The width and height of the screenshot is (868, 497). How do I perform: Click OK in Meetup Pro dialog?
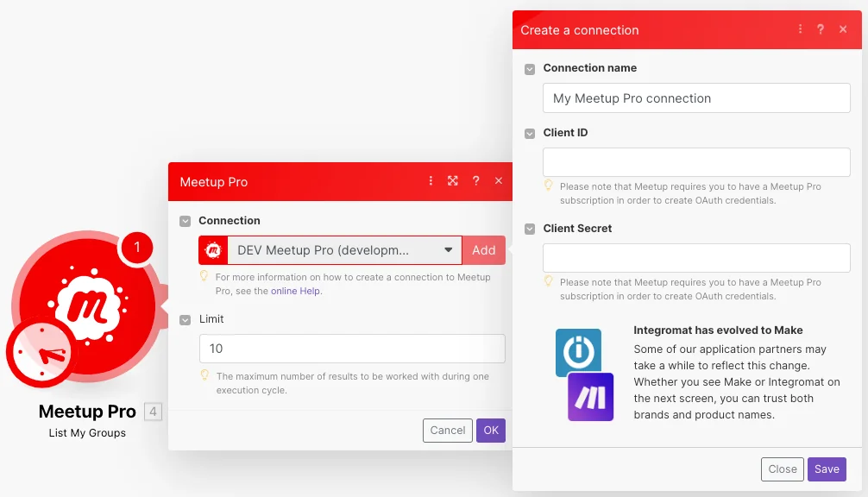point(491,430)
